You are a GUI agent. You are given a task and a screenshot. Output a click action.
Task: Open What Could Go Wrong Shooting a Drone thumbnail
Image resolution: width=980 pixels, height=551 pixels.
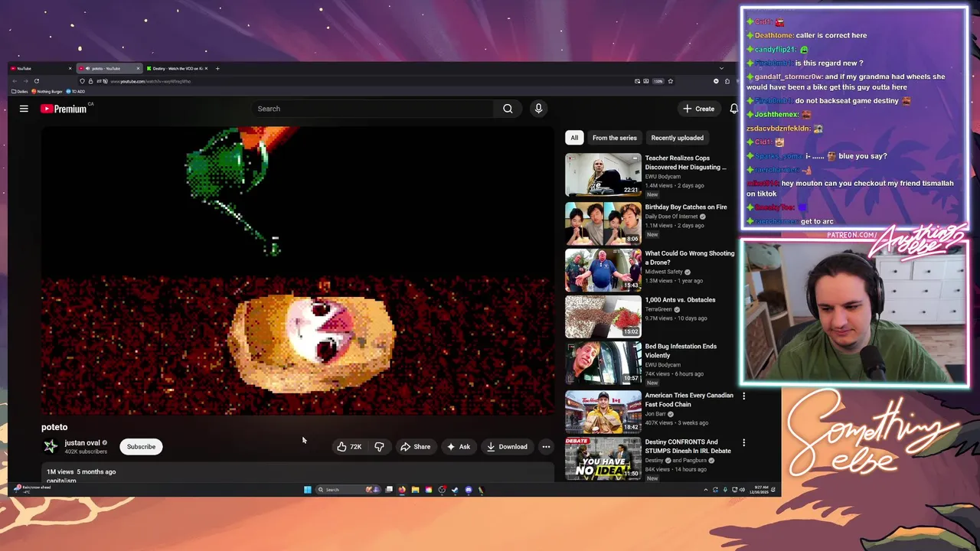coord(603,270)
